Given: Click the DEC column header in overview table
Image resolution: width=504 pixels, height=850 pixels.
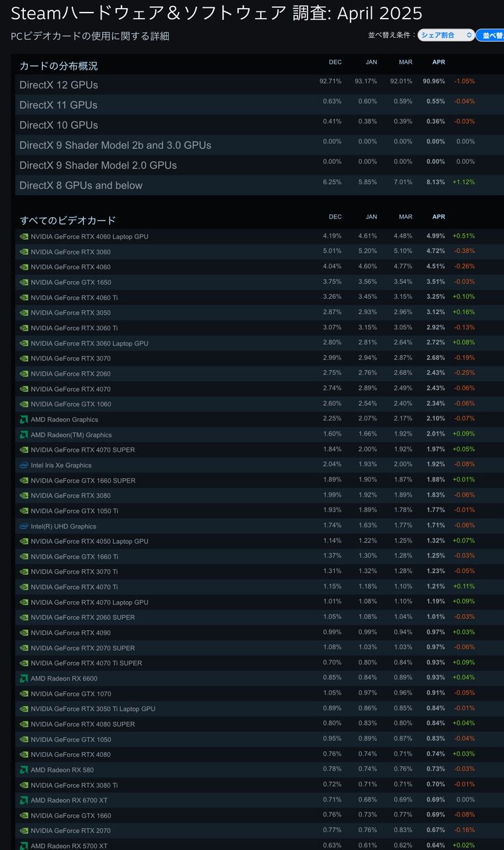Looking at the screenshot, I should coord(335,62).
